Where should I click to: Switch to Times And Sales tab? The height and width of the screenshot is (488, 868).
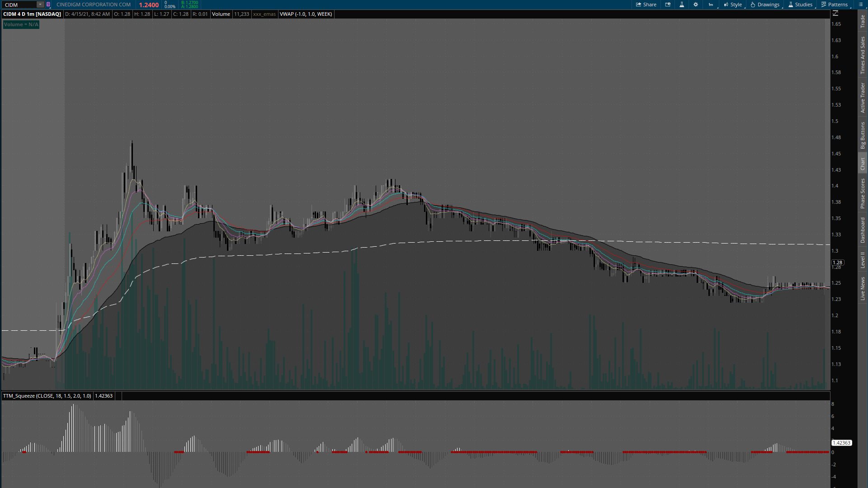[x=863, y=56]
